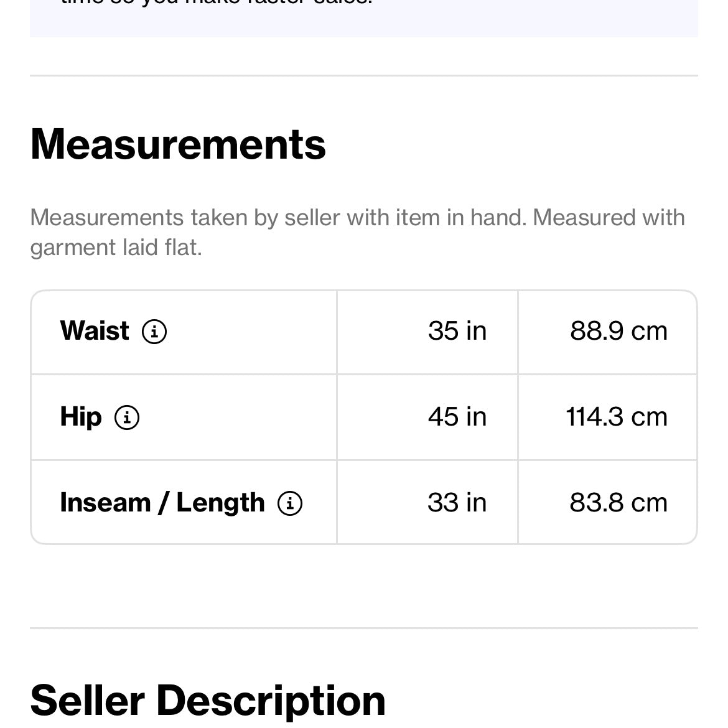Click the divider line above Seller Description

(x=364, y=628)
